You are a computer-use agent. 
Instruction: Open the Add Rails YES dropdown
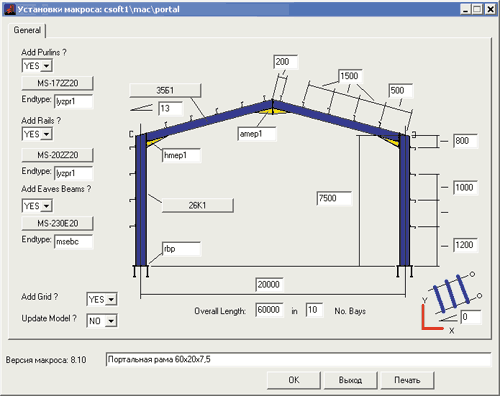coord(46,134)
